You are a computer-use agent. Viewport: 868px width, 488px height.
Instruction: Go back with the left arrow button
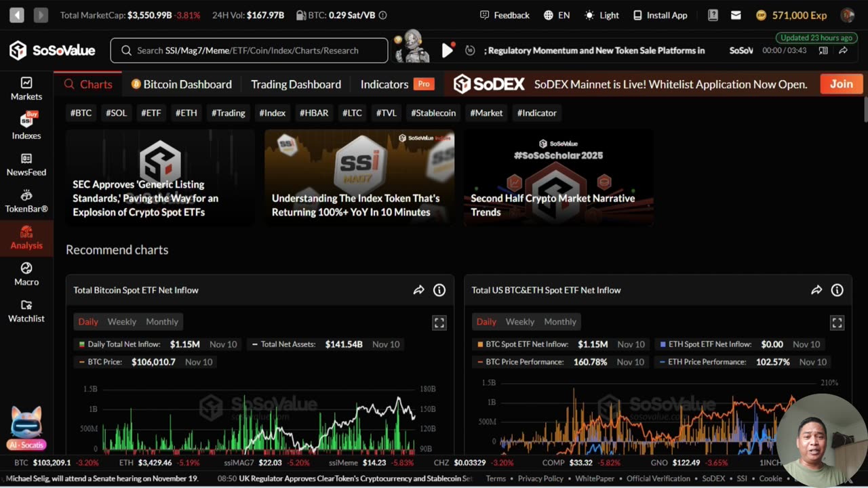[x=17, y=15]
